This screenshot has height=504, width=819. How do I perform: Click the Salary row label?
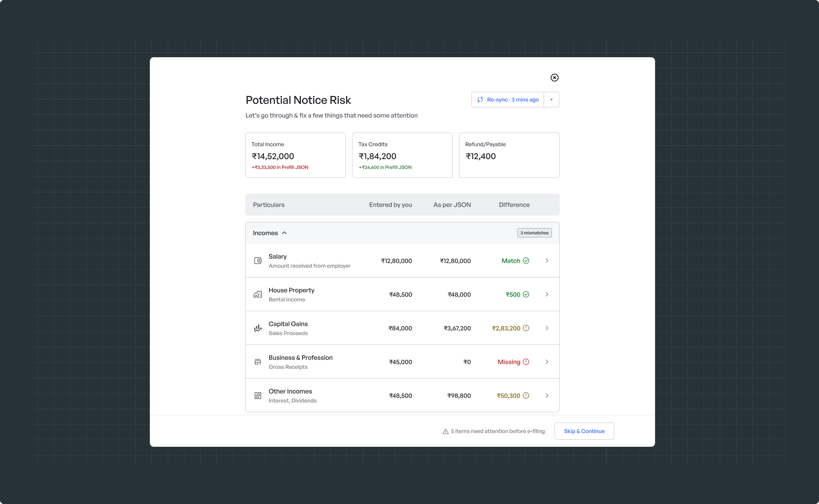277,256
